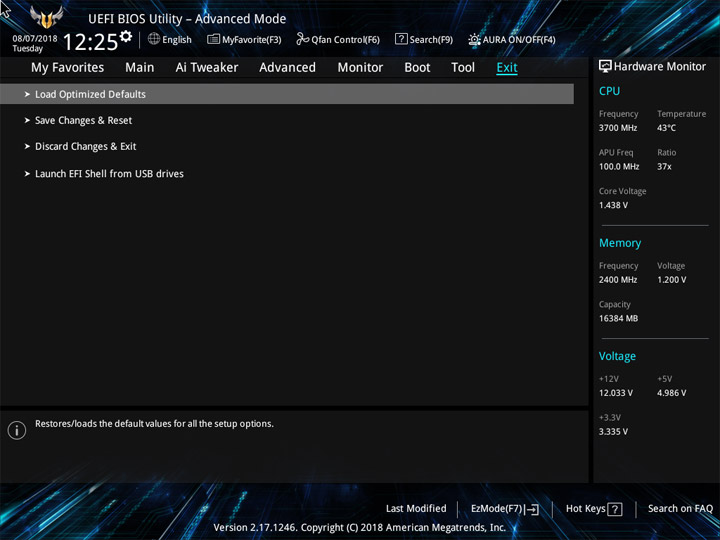Switch to EzMode(F7)
This screenshot has height=540, width=720.
click(x=497, y=509)
